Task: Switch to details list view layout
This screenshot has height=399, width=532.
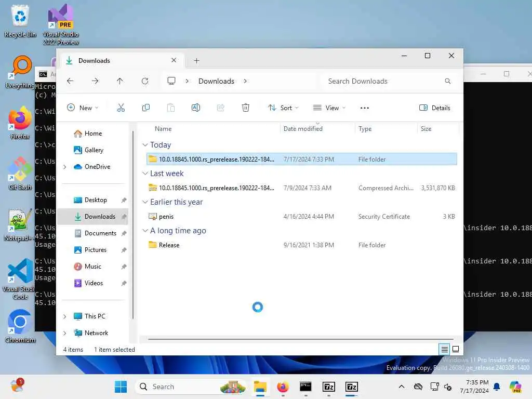Action: [445, 349]
